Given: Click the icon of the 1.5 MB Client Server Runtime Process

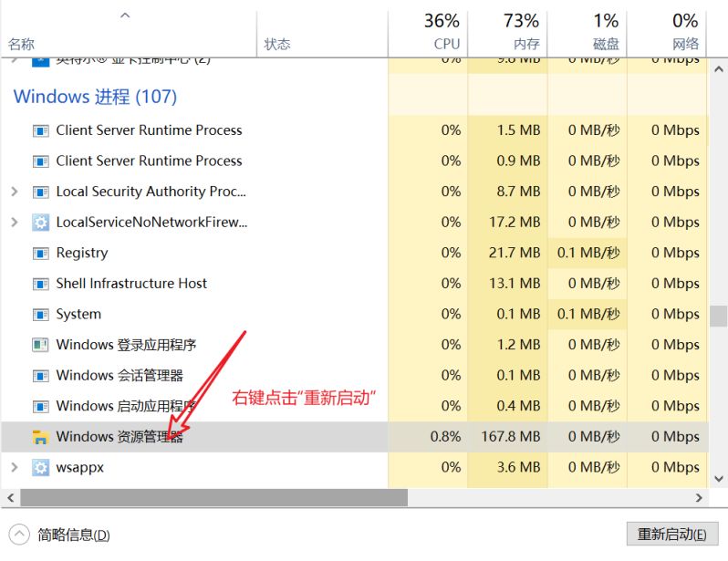Looking at the screenshot, I should 41,130.
